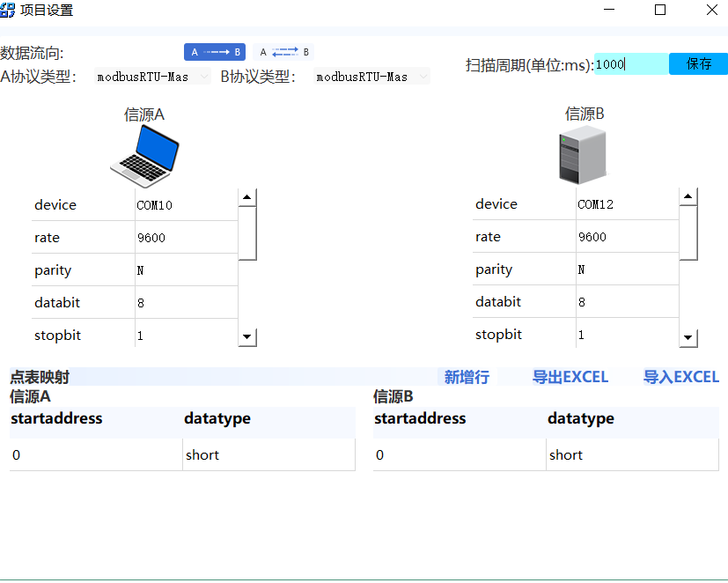
Task: Select the A and B bidirectional data flow
Action: coord(283,52)
